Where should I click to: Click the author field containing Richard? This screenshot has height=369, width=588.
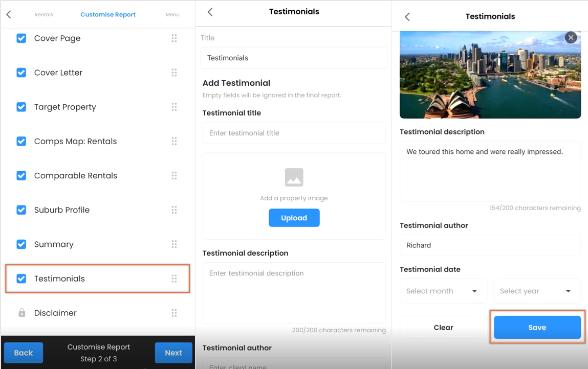(x=490, y=245)
